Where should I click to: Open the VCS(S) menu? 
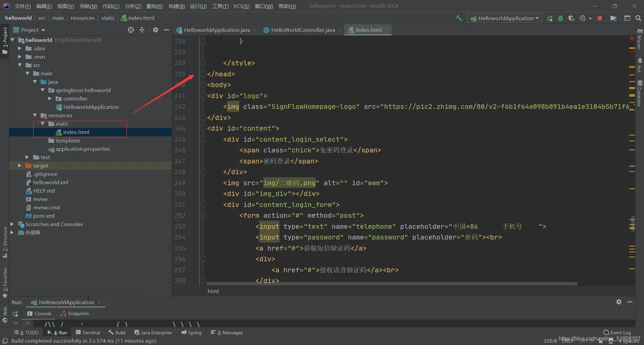241,6
